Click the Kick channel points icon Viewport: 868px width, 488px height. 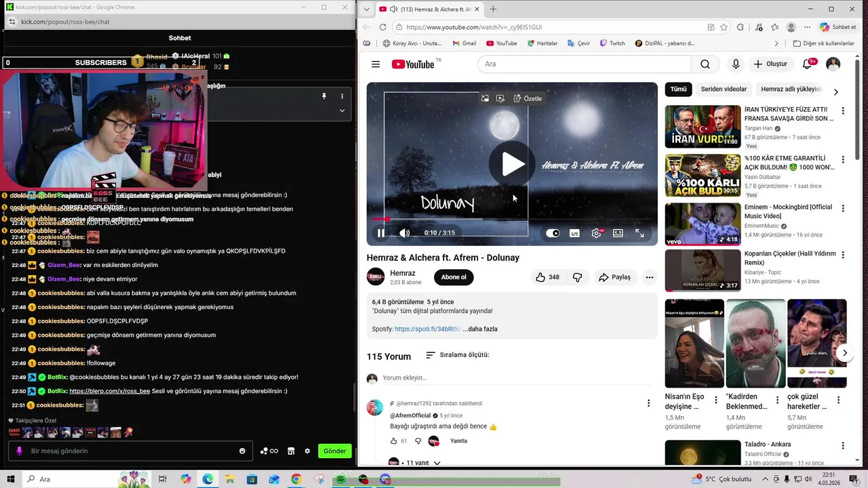pyautogui.click(x=269, y=451)
